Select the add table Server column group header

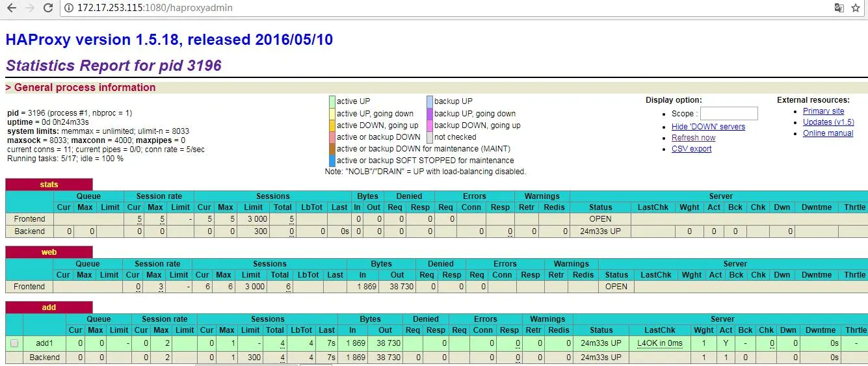click(x=722, y=319)
